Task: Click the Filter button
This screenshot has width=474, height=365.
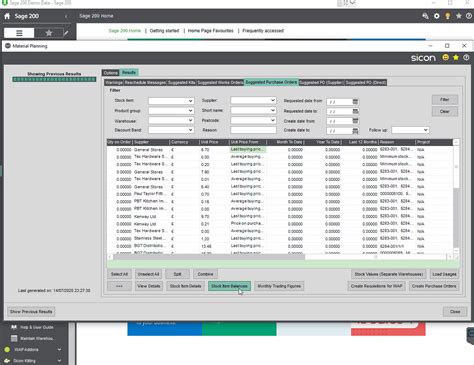Action: [x=445, y=100]
